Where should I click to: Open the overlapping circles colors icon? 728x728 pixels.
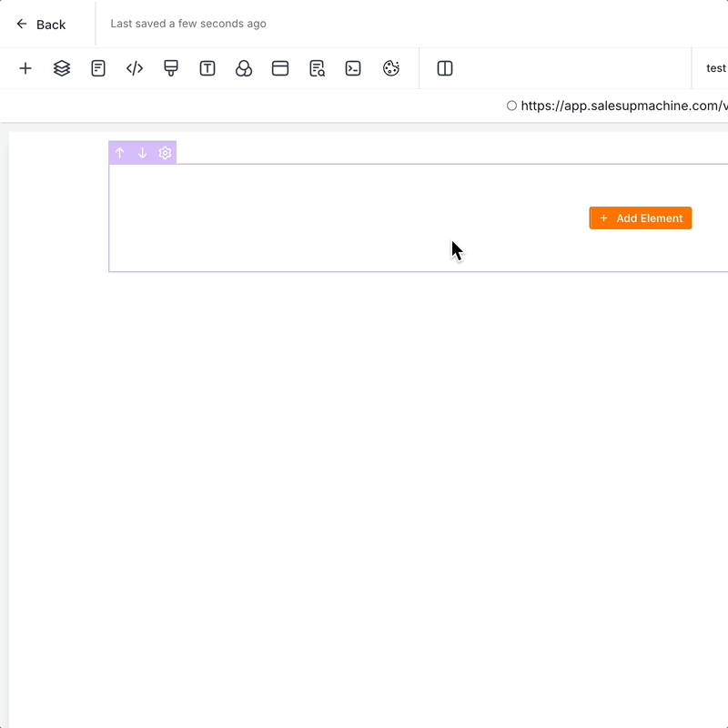point(244,69)
